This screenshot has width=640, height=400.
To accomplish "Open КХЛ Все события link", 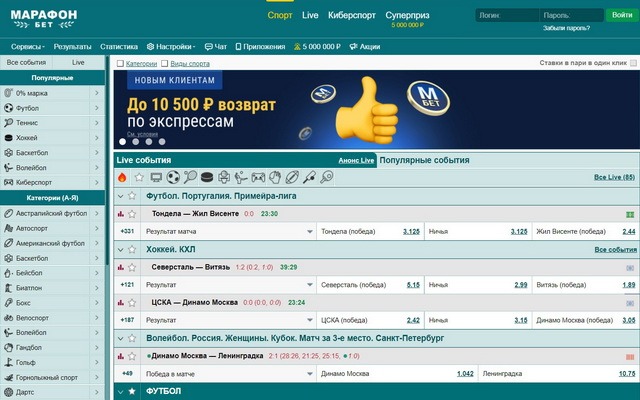I will pyautogui.click(x=616, y=249).
